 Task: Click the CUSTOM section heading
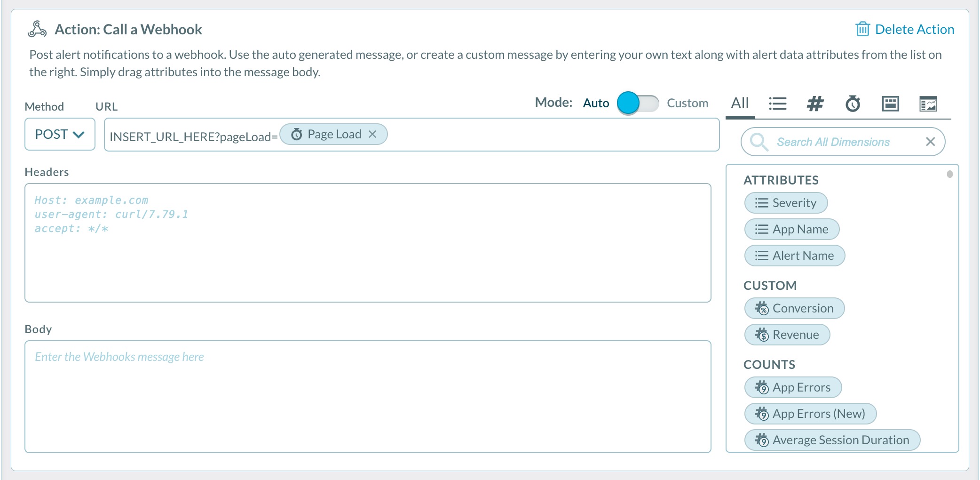coord(770,286)
